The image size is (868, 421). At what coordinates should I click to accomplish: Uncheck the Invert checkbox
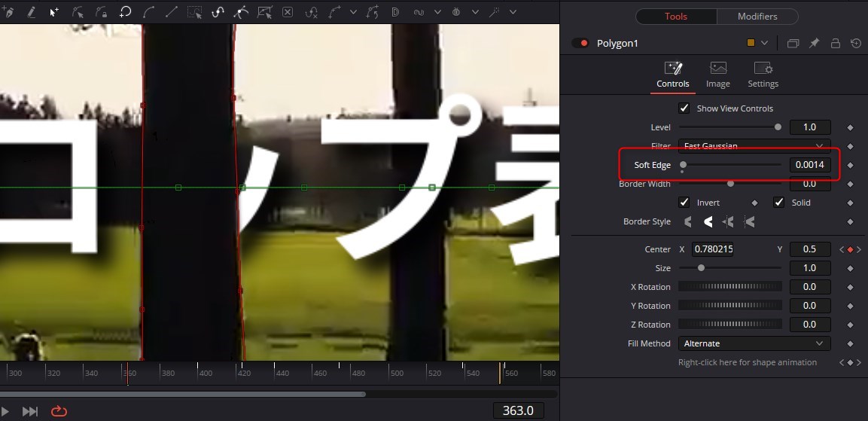pyautogui.click(x=684, y=202)
